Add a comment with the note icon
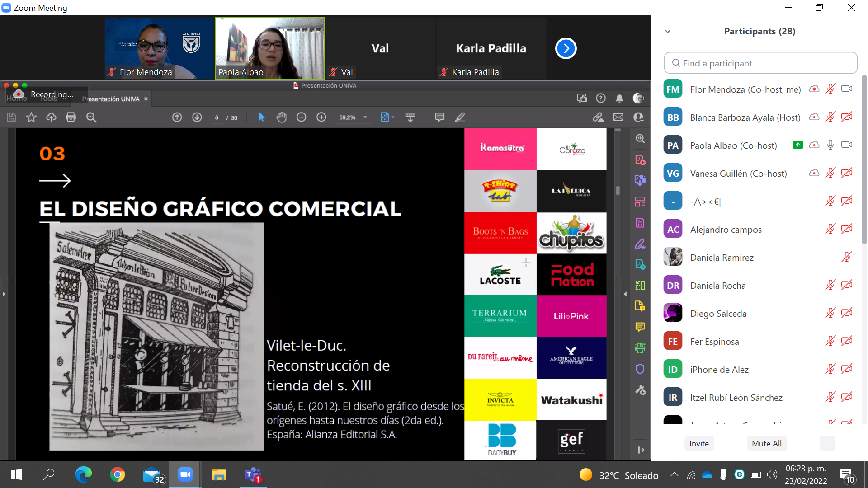Viewport: 868px width, 488px height. (x=439, y=117)
